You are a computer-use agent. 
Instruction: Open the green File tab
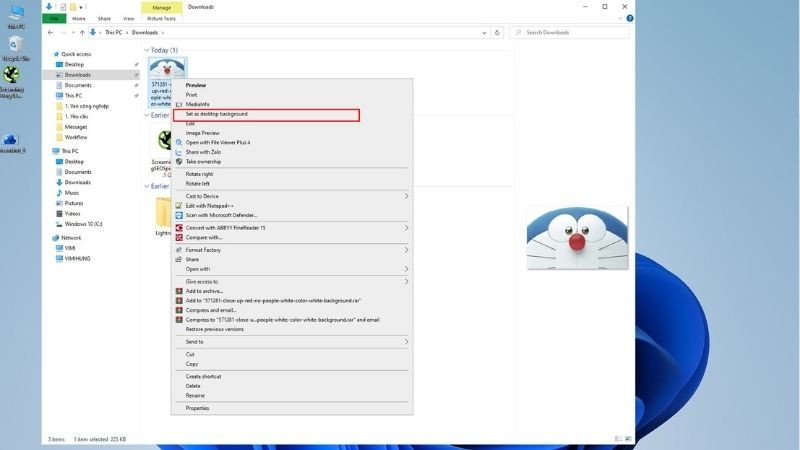click(x=54, y=18)
